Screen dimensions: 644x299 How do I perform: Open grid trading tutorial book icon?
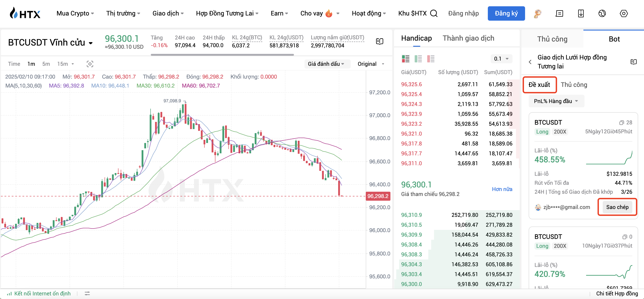point(633,62)
